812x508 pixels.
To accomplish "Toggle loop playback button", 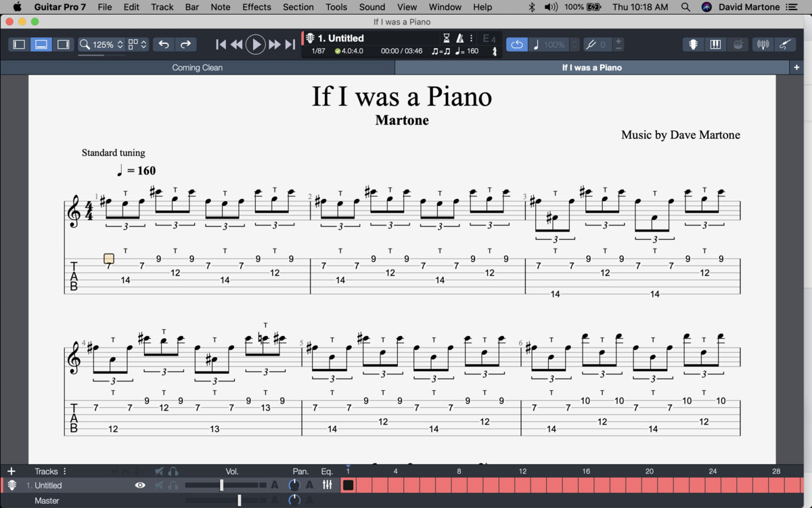I will click(516, 45).
